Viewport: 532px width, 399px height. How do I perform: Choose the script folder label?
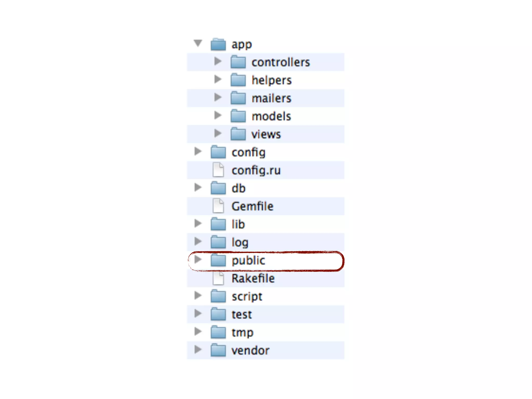pos(247,297)
